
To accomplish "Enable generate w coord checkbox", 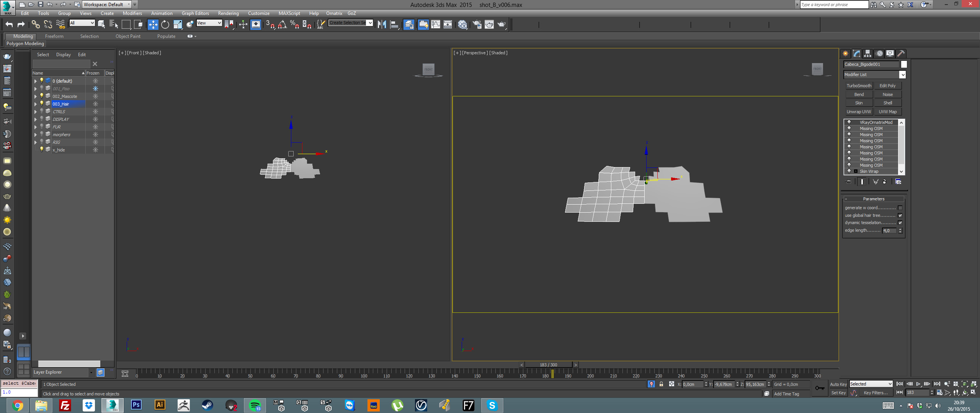I will point(900,208).
